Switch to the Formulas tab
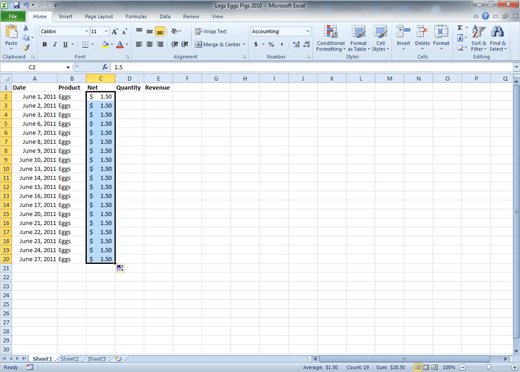 pyautogui.click(x=136, y=16)
